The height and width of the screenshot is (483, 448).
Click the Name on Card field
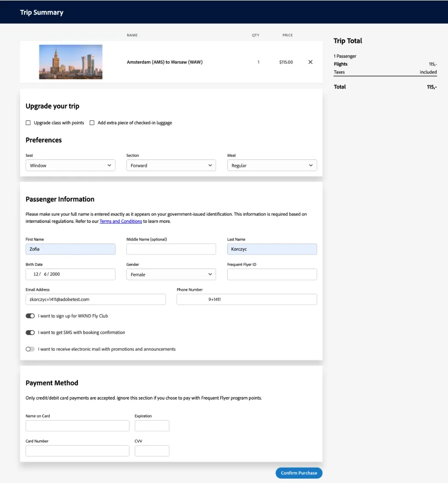pos(77,426)
